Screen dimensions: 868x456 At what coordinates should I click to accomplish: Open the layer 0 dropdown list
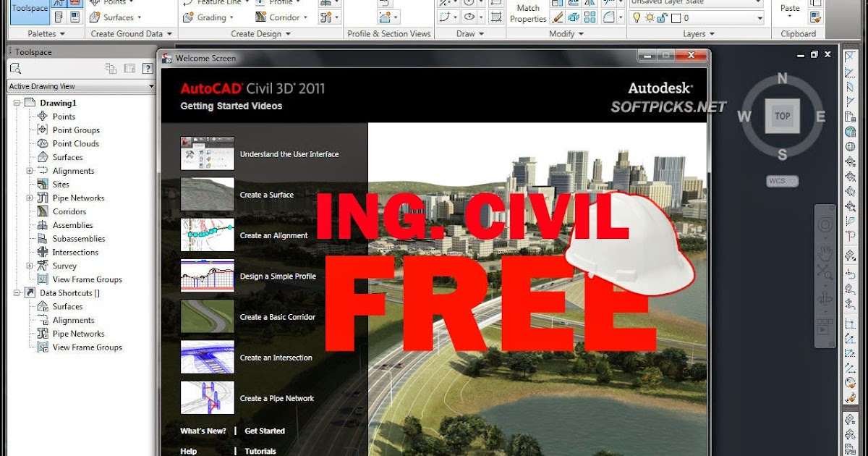tap(759, 18)
